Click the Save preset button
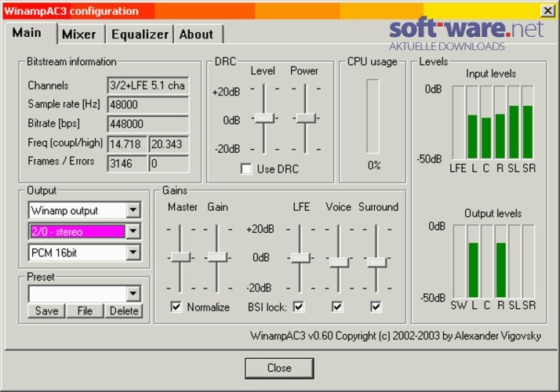This screenshot has height=392, width=560. point(47,310)
